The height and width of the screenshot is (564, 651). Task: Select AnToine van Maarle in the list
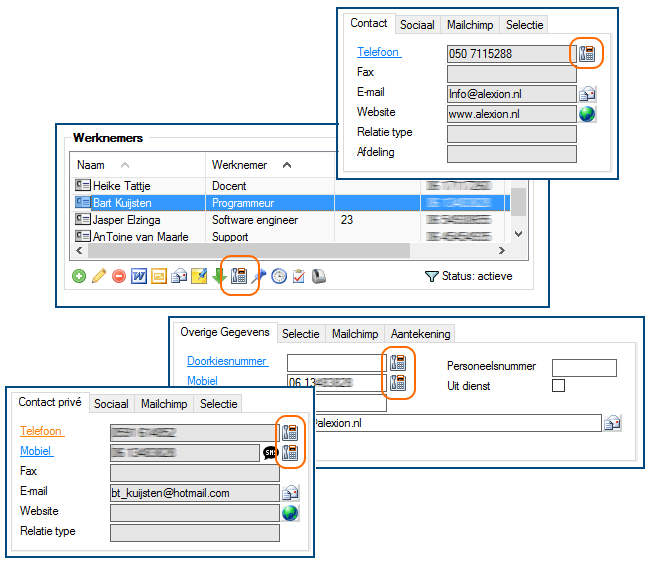click(140, 237)
